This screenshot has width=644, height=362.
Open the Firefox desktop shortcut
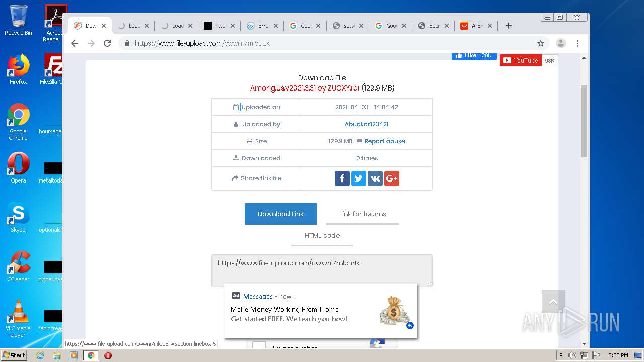18,69
